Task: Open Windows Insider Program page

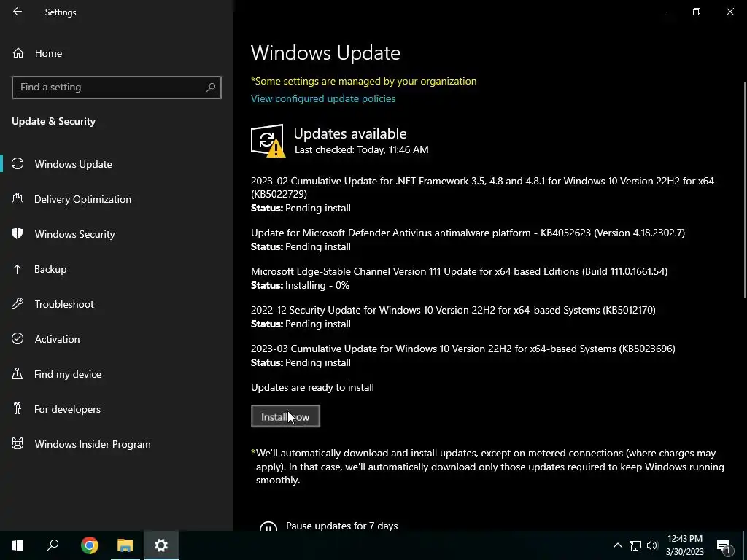Action: [93, 444]
